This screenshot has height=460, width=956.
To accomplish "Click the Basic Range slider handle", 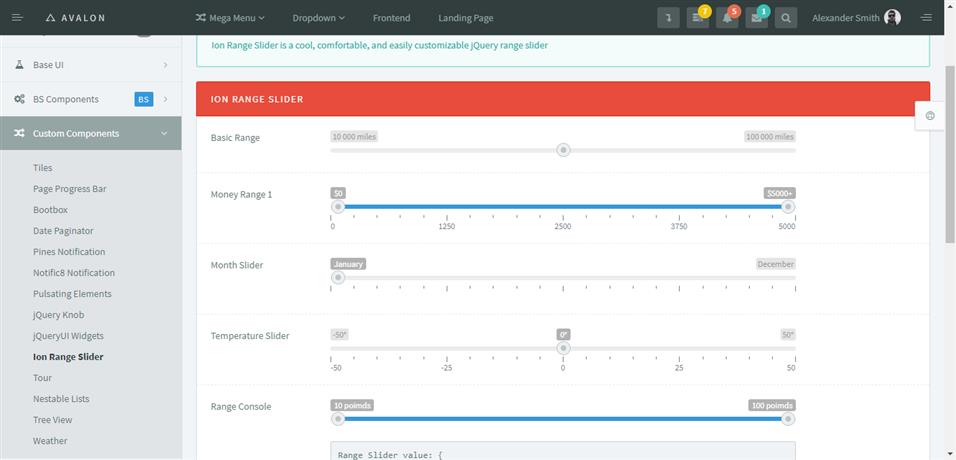I will 563,150.
